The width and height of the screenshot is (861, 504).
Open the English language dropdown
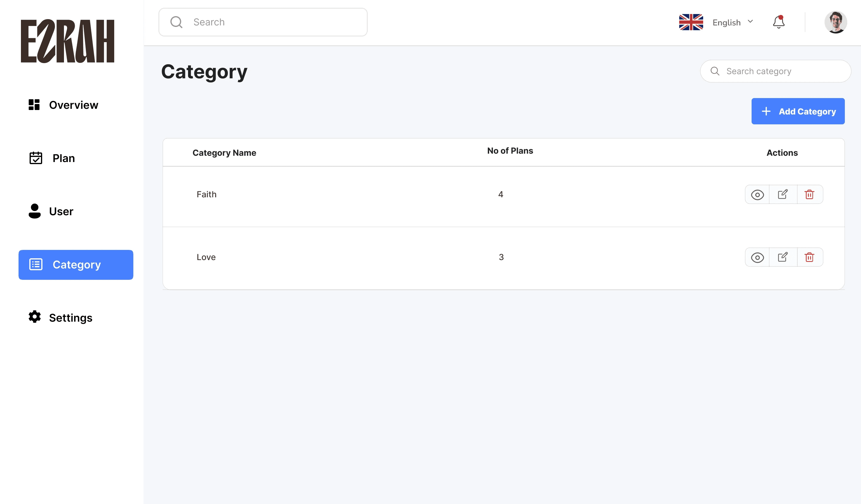pos(733,22)
